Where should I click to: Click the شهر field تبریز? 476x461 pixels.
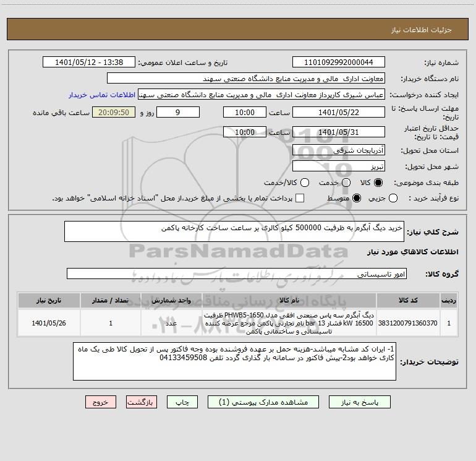point(339,166)
